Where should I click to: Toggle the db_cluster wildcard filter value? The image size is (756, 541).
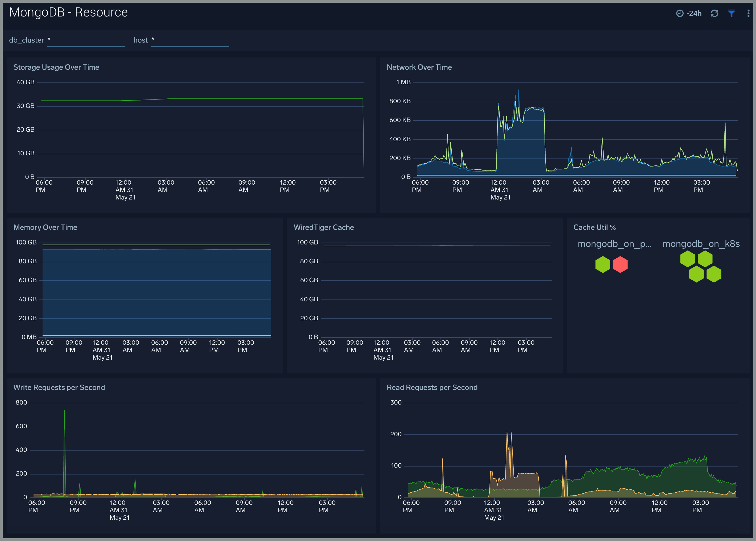49,39
